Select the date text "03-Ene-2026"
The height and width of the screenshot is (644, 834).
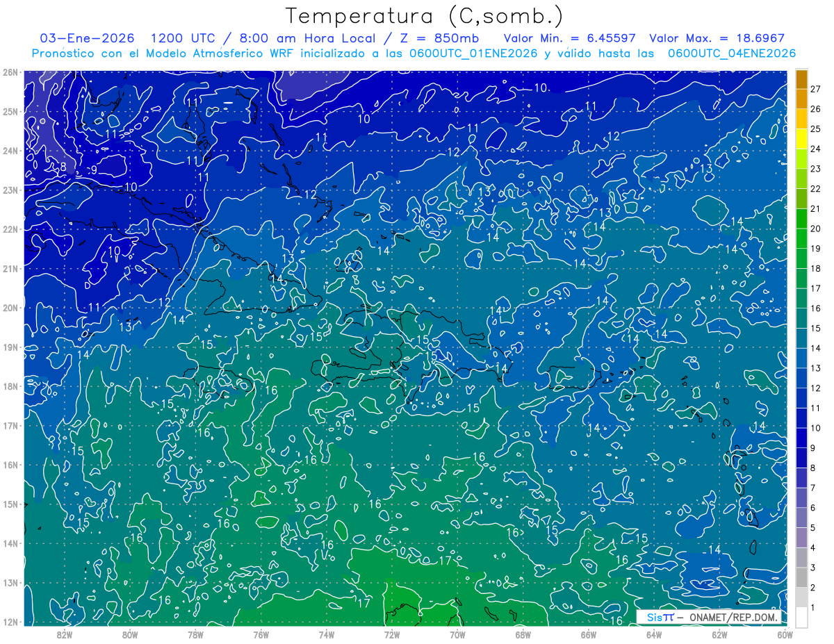click(88, 38)
